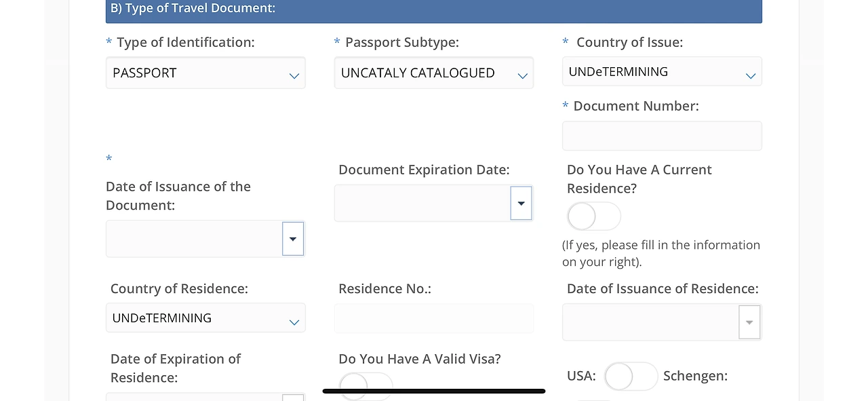This screenshot has height=401, width=868.
Task: Click chevron icon beside UNCATALY CATALOGUED
Action: [522, 75]
